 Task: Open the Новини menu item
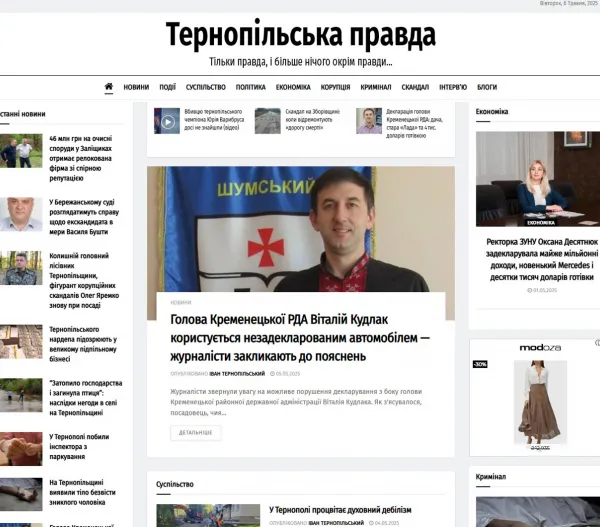(x=136, y=87)
